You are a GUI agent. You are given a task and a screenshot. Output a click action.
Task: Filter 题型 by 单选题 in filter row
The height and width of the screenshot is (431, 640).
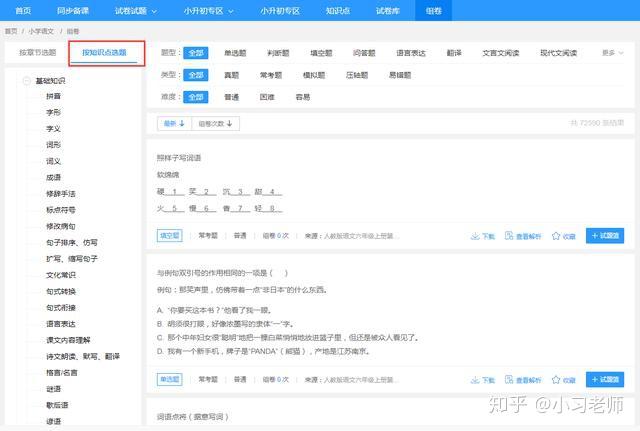(235, 53)
